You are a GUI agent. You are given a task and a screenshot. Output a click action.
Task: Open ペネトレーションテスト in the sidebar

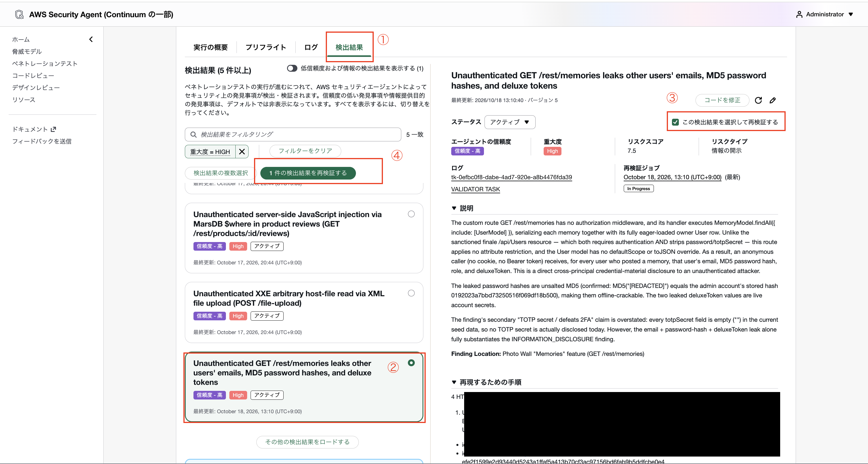[45, 64]
